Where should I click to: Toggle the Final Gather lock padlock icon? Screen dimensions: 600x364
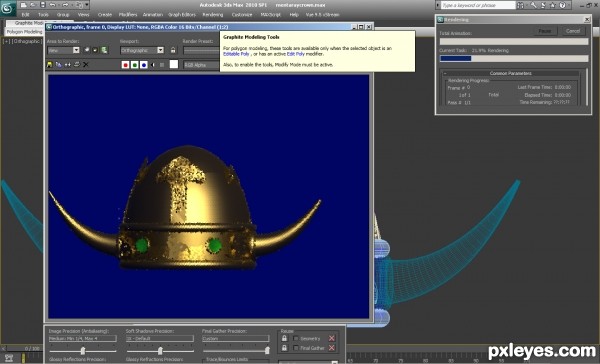(x=284, y=348)
